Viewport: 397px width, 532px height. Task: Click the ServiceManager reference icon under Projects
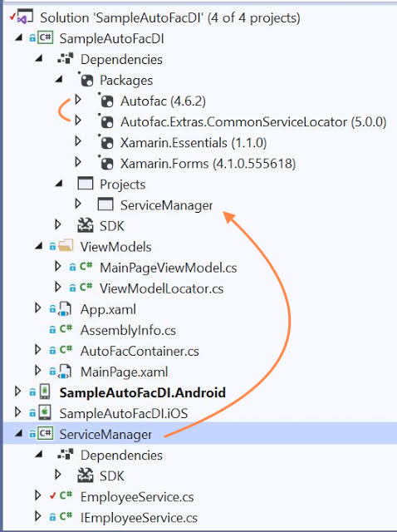105,204
